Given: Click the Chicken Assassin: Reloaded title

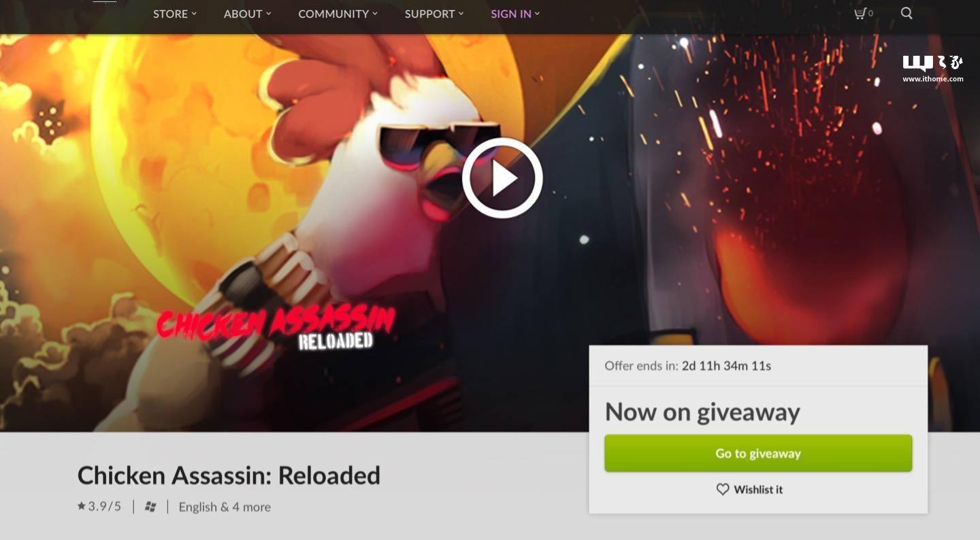Looking at the screenshot, I should [229, 475].
